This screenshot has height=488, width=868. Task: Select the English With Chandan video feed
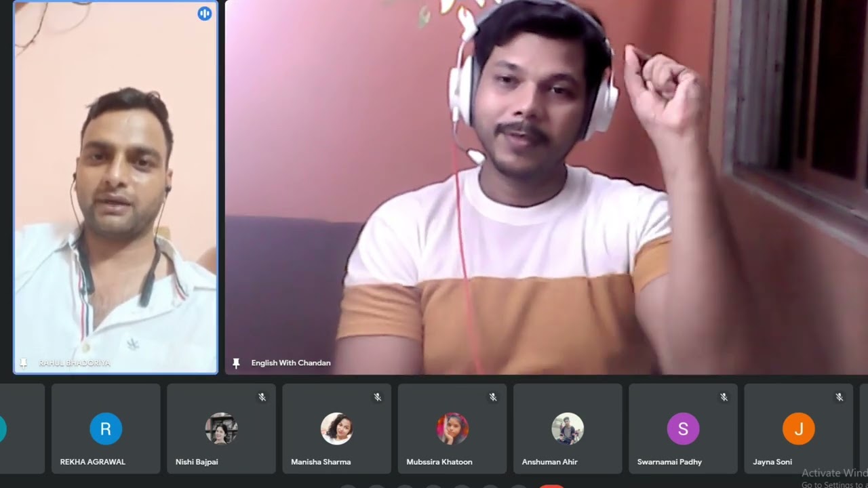(x=547, y=187)
